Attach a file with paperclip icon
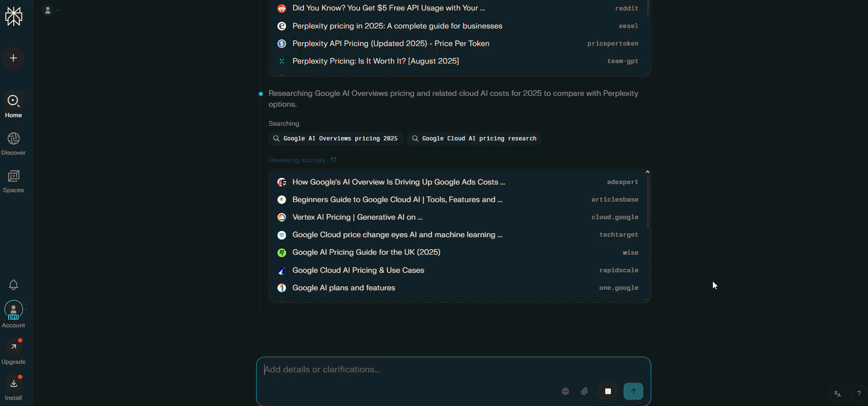Screen dimensions: 868x406 (x=584, y=391)
